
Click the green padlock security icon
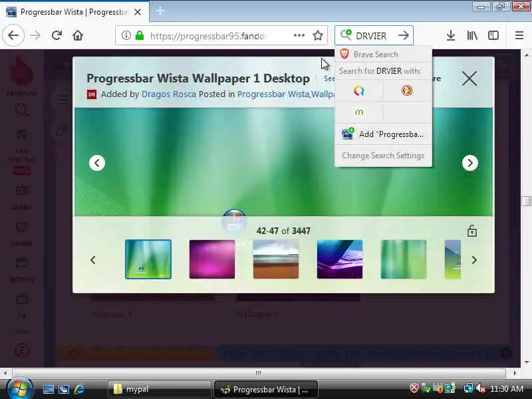(140, 35)
